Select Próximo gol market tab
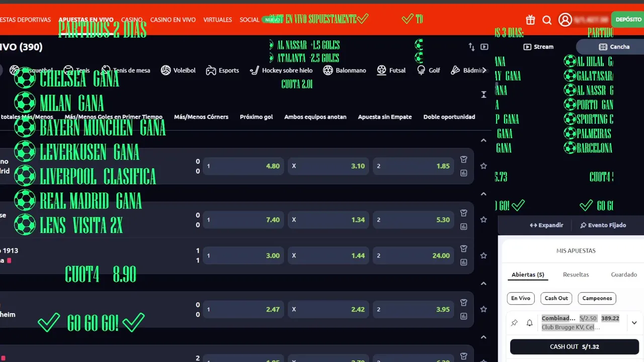644x362 pixels. (257, 117)
